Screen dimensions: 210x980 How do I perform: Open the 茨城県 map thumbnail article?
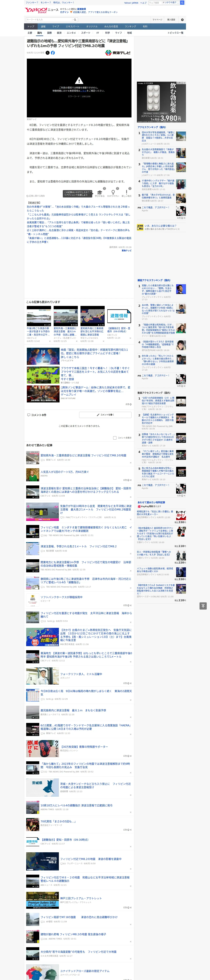coord(42,787)
